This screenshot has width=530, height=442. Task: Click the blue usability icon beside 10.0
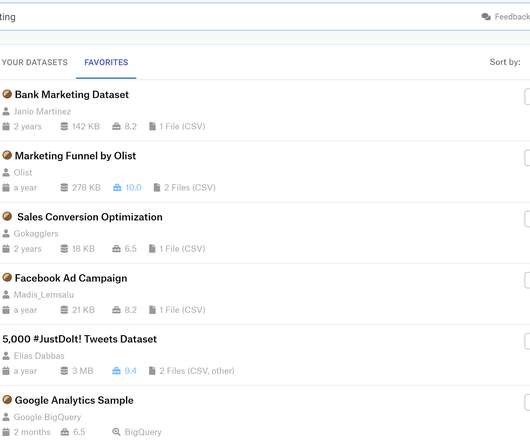pyautogui.click(x=117, y=188)
